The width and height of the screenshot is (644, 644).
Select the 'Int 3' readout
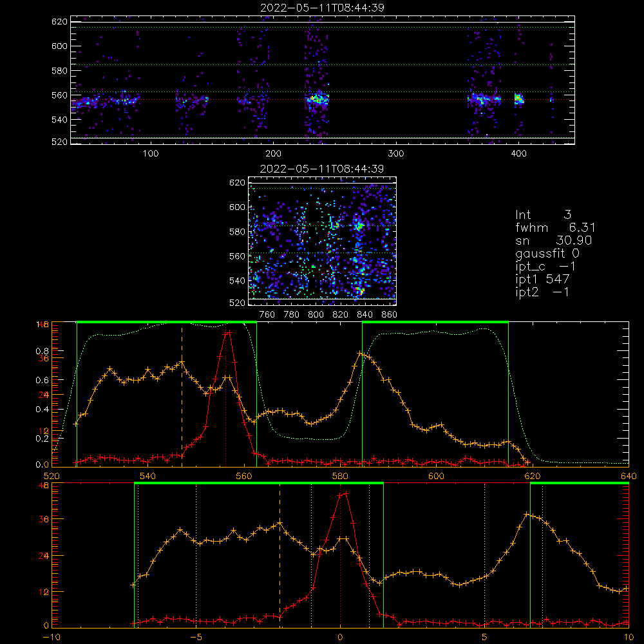(543, 214)
